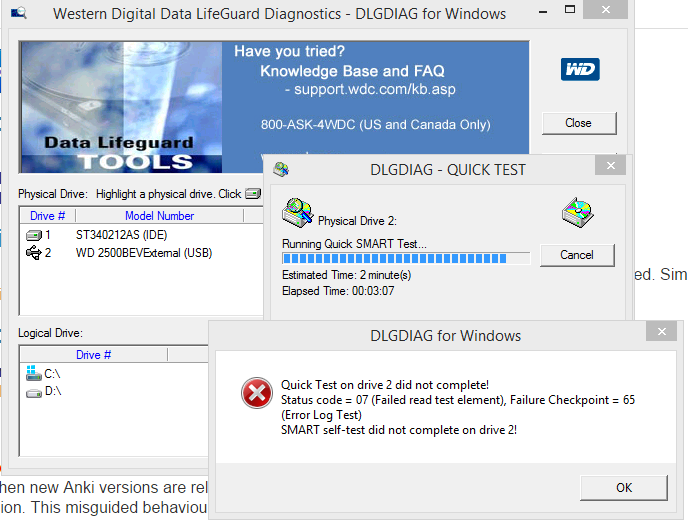Close the DLGDIAG for Windows error dialog

[x=662, y=332]
